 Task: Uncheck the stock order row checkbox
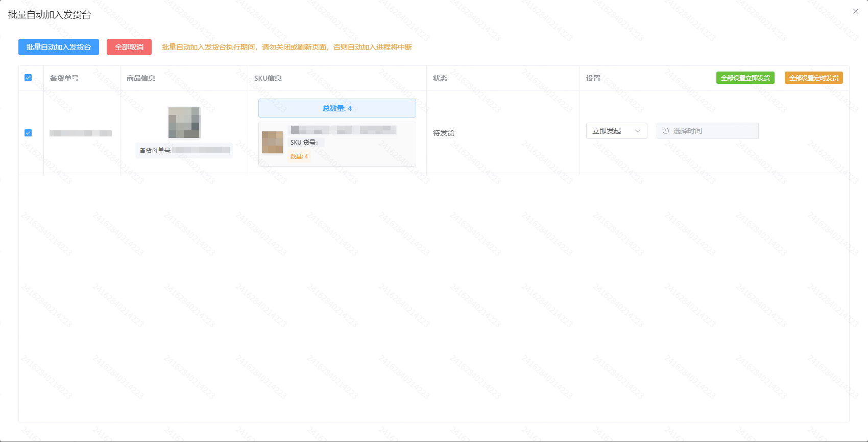point(28,133)
